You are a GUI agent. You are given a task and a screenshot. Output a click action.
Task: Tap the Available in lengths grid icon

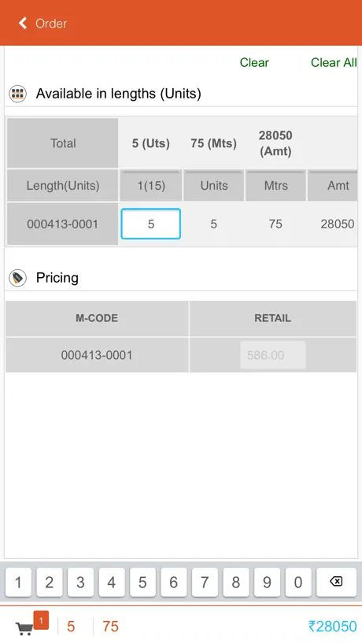tap(17, 94)
